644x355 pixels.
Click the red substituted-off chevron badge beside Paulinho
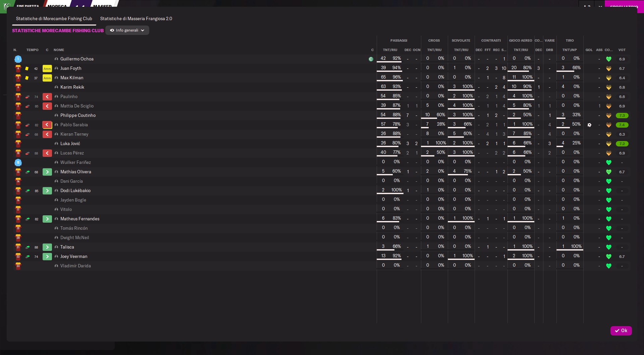47,97
